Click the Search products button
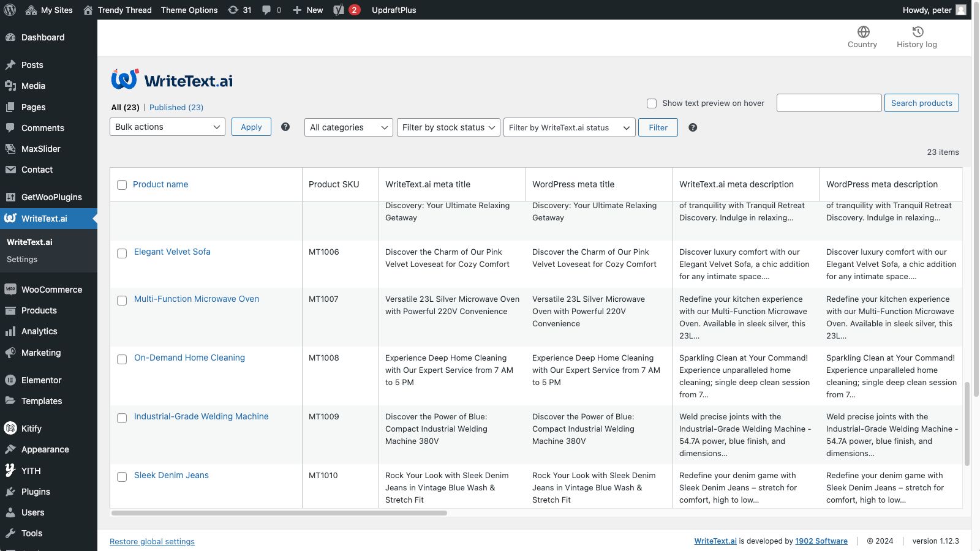Viewport: 980px width, 551px height. [921, 103]
